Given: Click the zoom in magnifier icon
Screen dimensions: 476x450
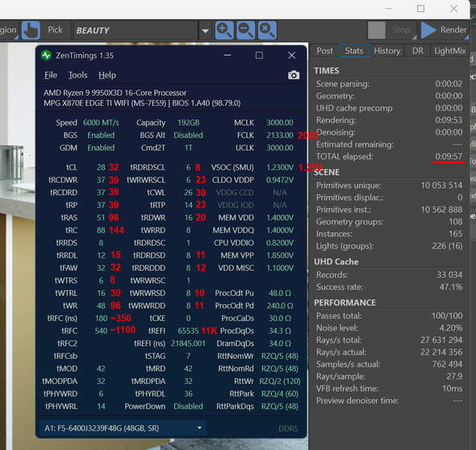Looking at the screenshot, I should tap(224, 30).
